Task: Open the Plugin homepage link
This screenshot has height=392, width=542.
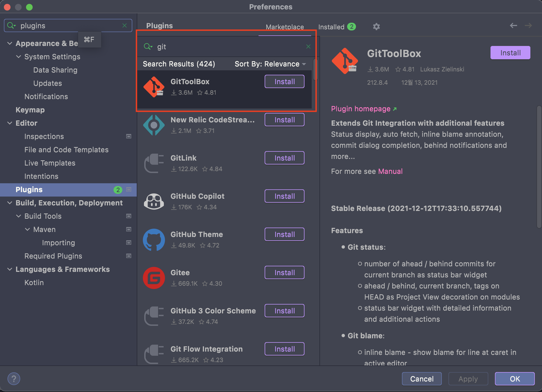Action: click(361, 109)
